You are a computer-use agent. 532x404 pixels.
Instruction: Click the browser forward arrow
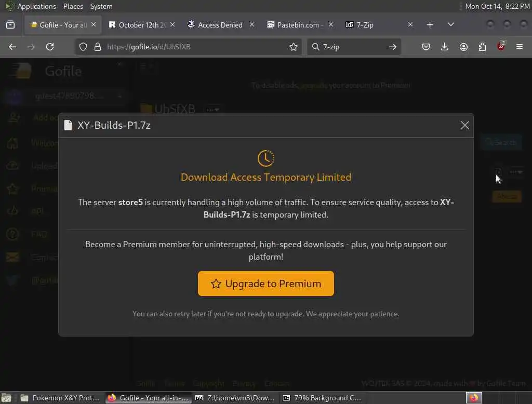(x=31, y=47)
